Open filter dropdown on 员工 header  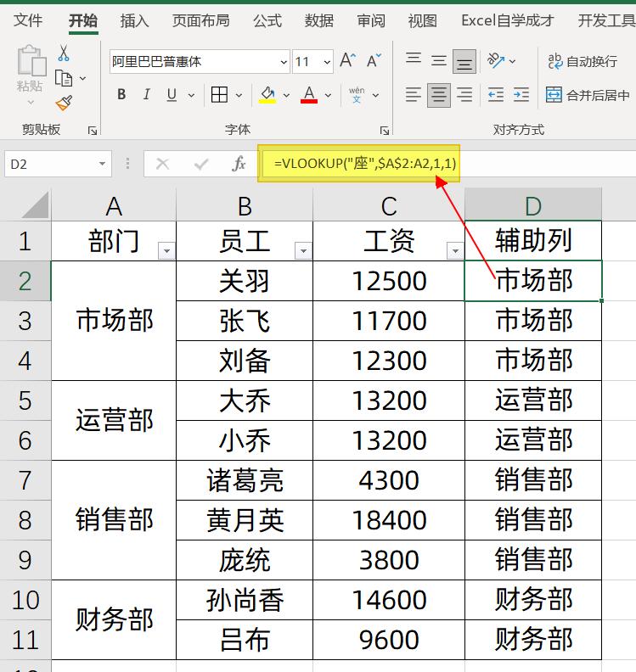303,250
